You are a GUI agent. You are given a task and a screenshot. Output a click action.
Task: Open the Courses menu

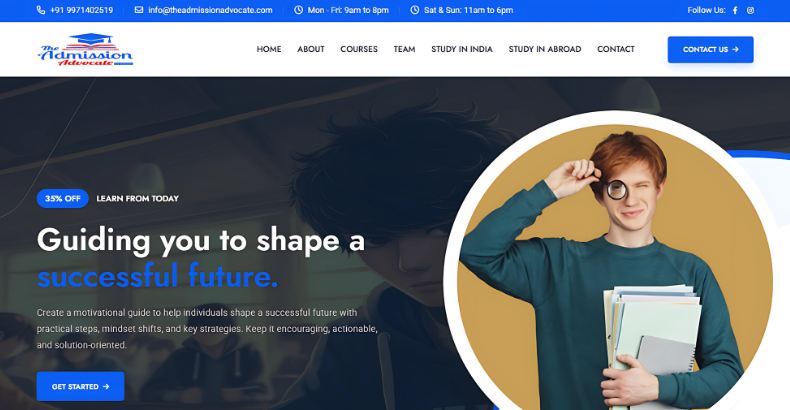coord(359,49)
